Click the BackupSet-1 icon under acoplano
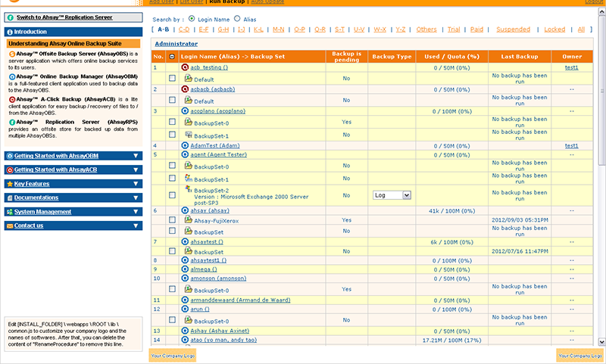The height and width of the screenshot is (364, 606). [188, 135]
